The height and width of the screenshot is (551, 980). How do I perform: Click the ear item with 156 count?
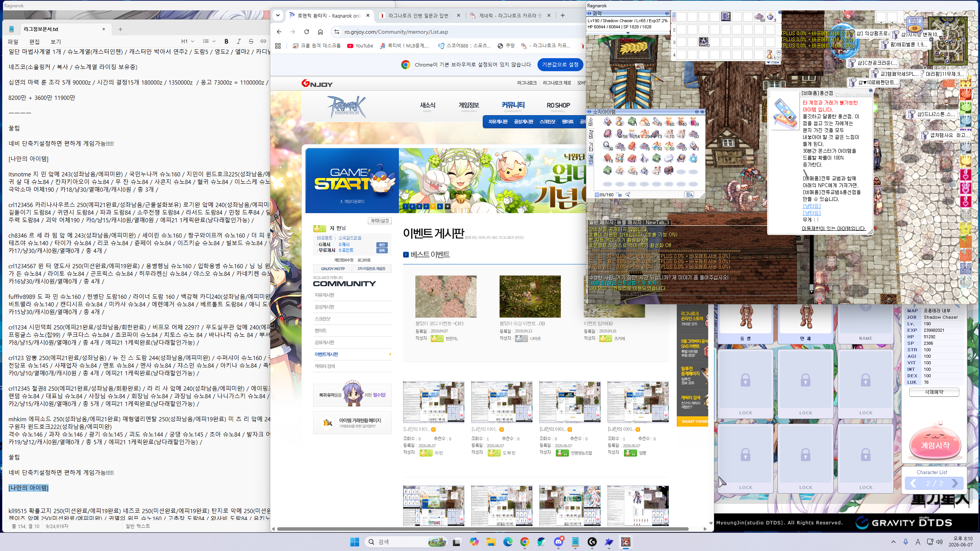[619, 133]
